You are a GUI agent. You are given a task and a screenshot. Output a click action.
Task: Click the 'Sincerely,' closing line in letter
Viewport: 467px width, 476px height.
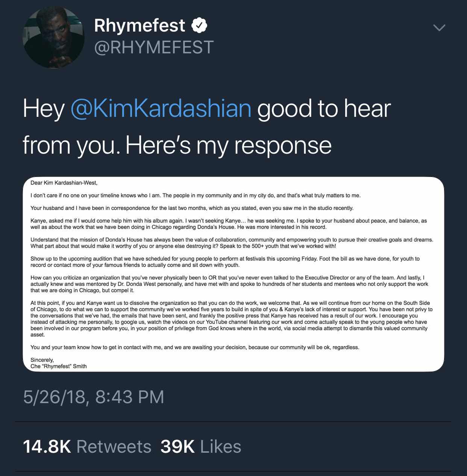42,360
